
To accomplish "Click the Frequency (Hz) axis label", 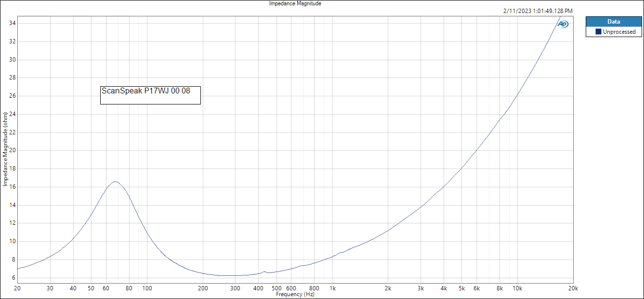I will (x=295, y=294).
